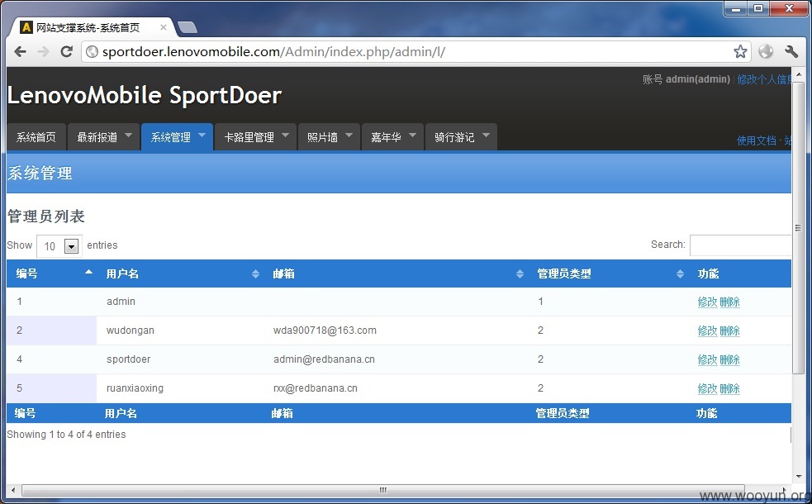
Task: Click horizontal scrollbar left arrow
Action: (x=13, y=490)
